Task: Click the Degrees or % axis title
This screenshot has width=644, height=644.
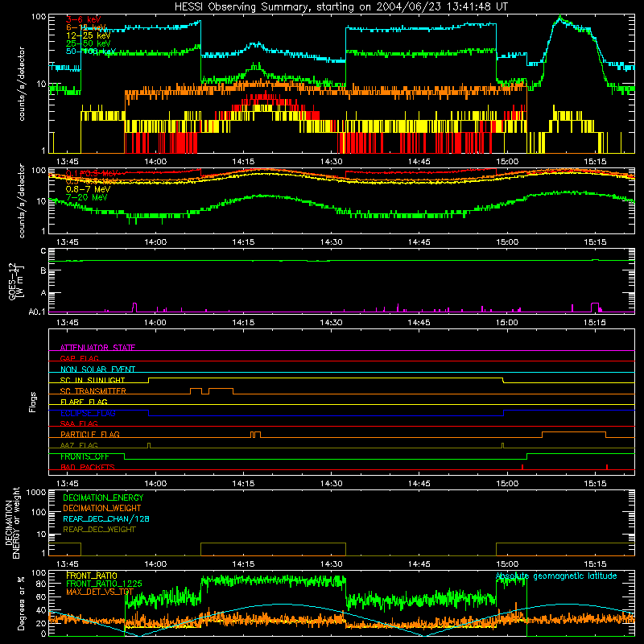Action: tap(21, 603)
